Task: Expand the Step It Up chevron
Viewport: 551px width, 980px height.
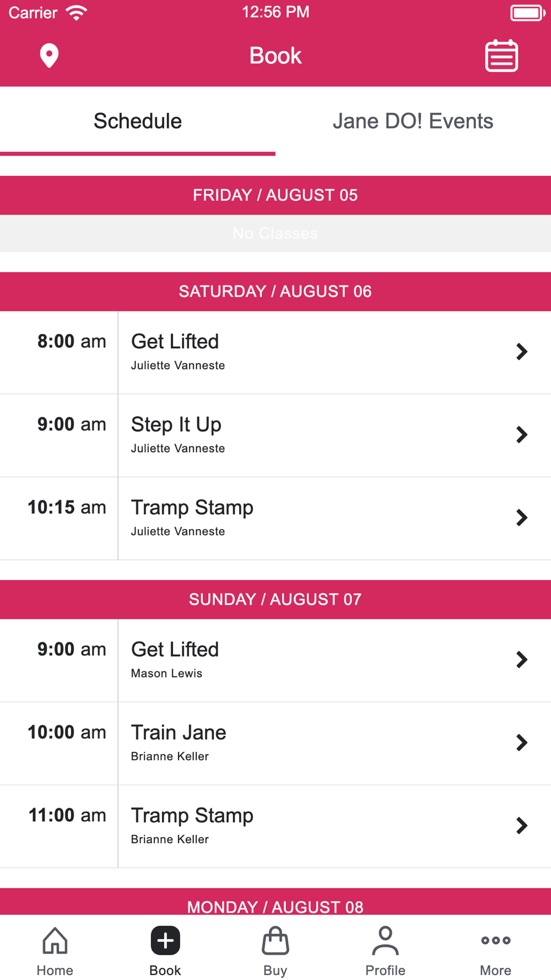Action: (x=521, y=435)
